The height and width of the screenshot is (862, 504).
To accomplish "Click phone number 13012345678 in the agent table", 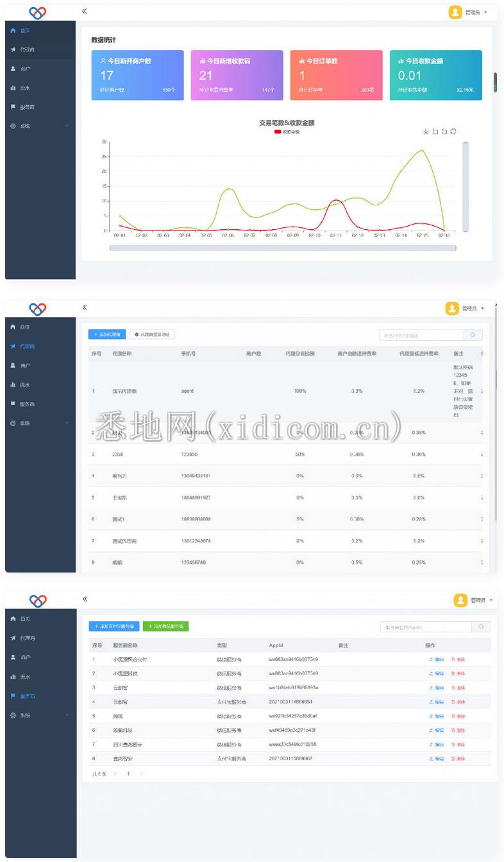I will [196, 541].
